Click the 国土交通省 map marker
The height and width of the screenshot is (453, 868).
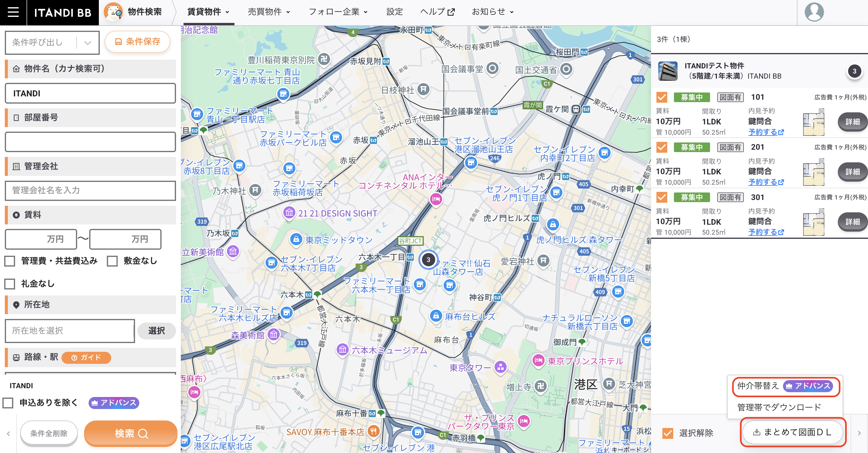point(566,69)
